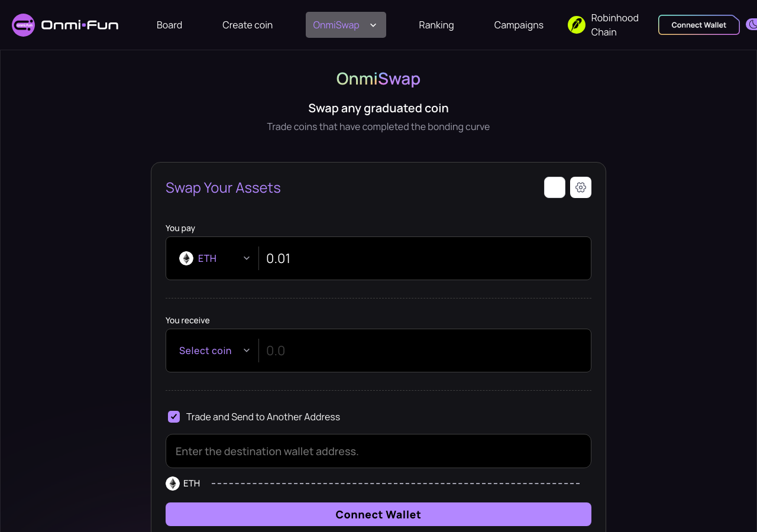Open the Ranking page

pos(436,25)
